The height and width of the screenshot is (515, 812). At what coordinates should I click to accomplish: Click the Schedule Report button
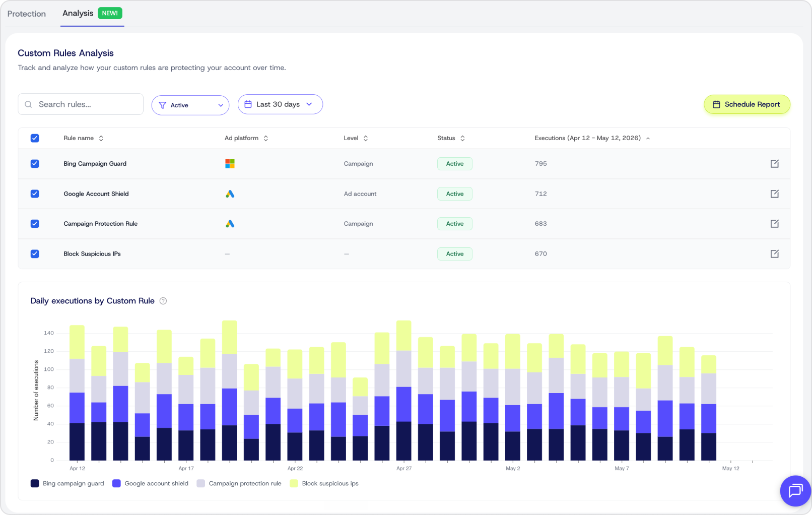pyautogui.click(x=747, y=104)
